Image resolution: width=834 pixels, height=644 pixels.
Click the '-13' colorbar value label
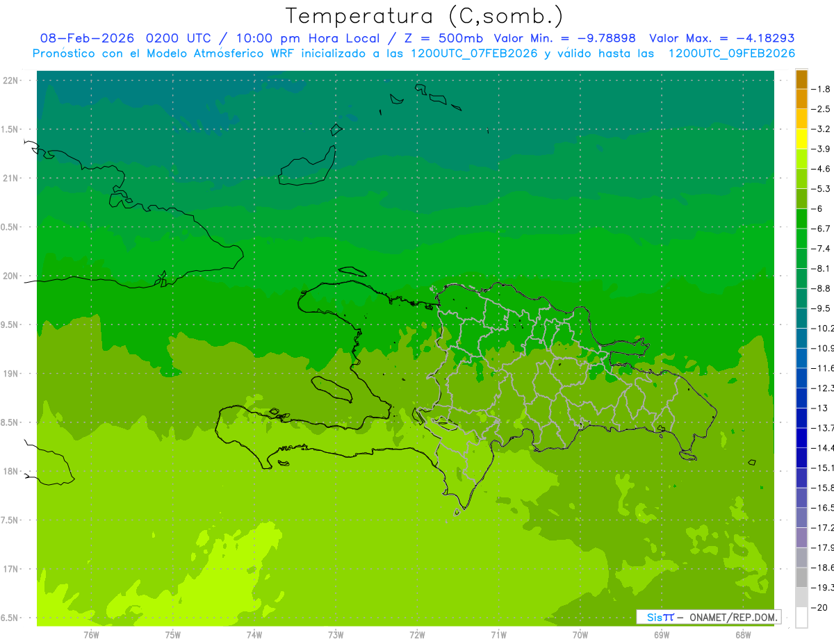tap(819, 408)
